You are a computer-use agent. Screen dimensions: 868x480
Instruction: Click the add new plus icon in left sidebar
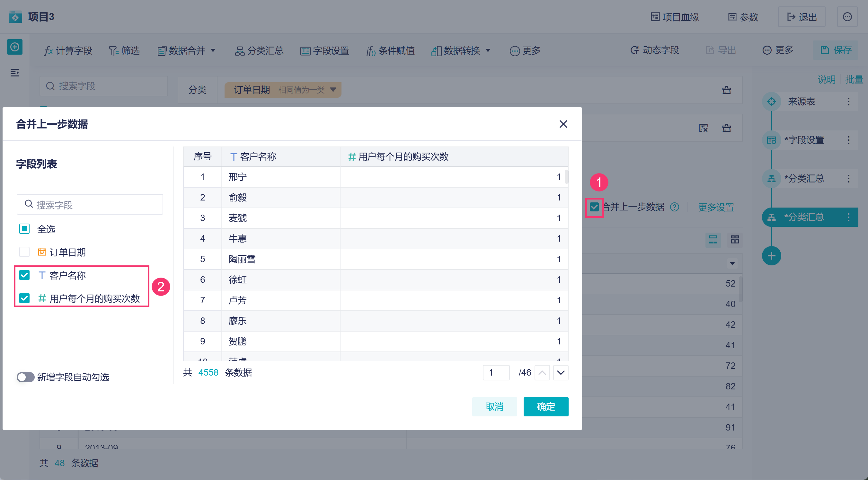point(14,47)
